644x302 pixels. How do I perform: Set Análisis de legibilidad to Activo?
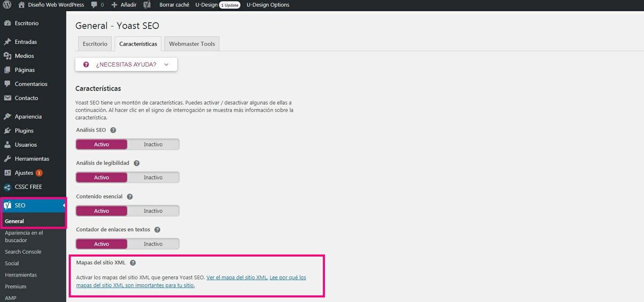point(101,178)
